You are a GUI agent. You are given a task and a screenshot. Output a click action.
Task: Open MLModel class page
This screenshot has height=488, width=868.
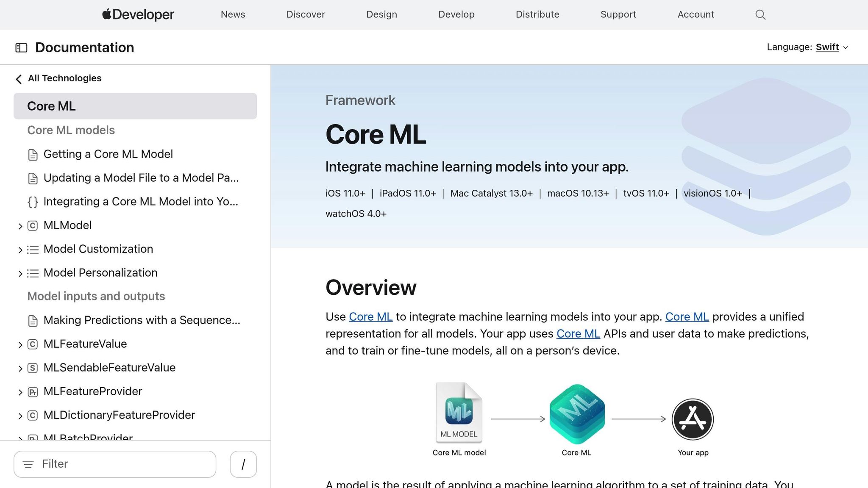pos(67,225)
